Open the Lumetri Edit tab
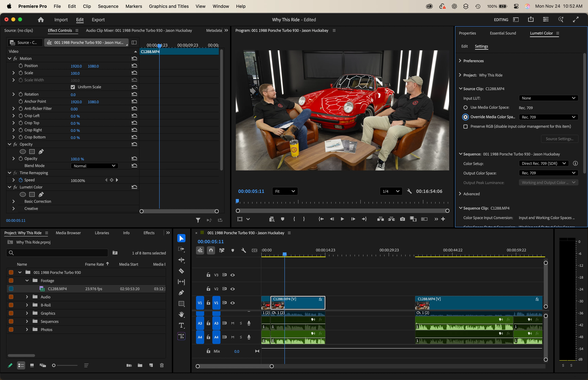 pyautogui.click(x=464, y=46)
